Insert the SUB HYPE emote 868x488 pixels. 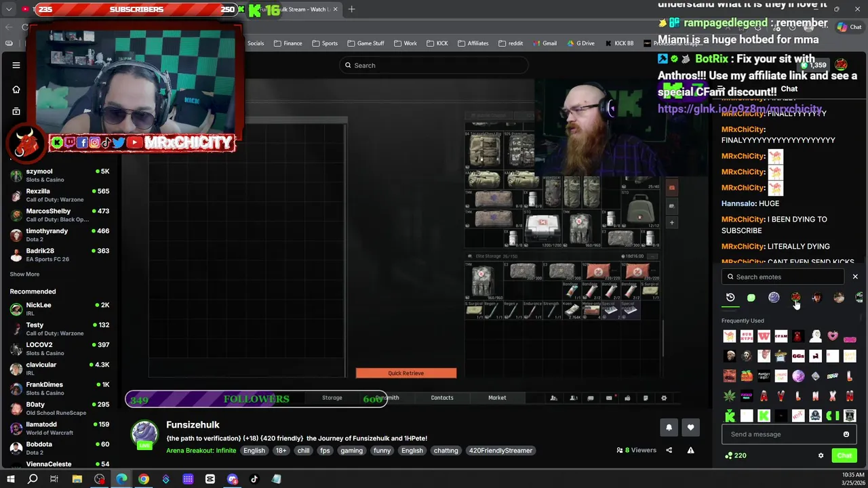[x=747, y=336]
